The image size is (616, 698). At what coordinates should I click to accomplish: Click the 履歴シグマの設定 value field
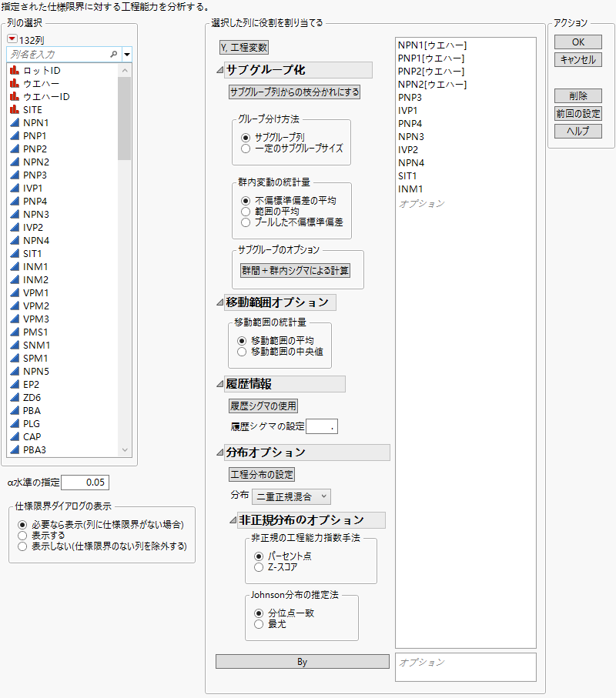322,426
